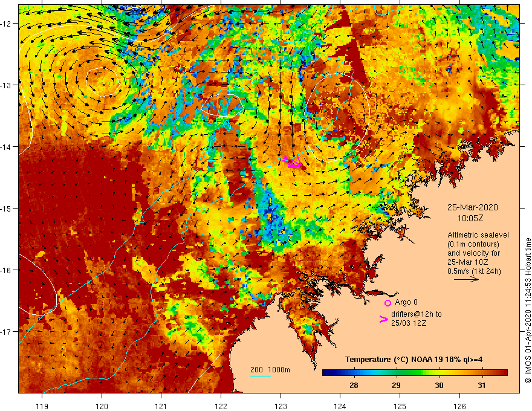
Task: Click the '25-Mar 10Z' caption line
Action: click(467, 262)
